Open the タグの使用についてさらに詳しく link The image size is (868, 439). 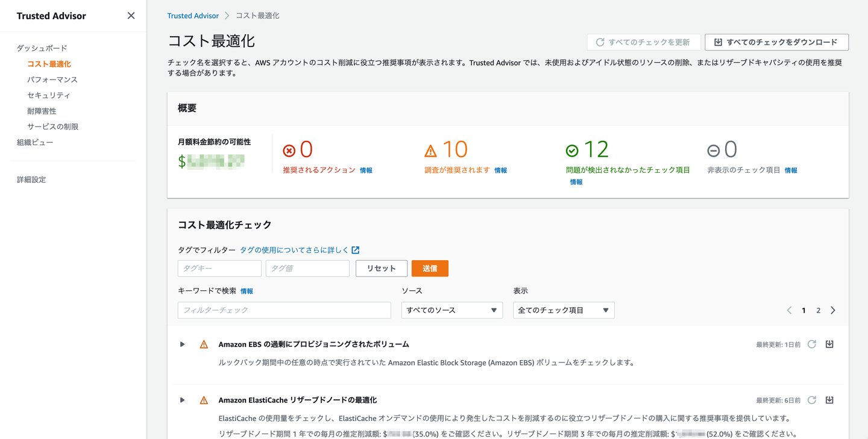click(300, 250)
